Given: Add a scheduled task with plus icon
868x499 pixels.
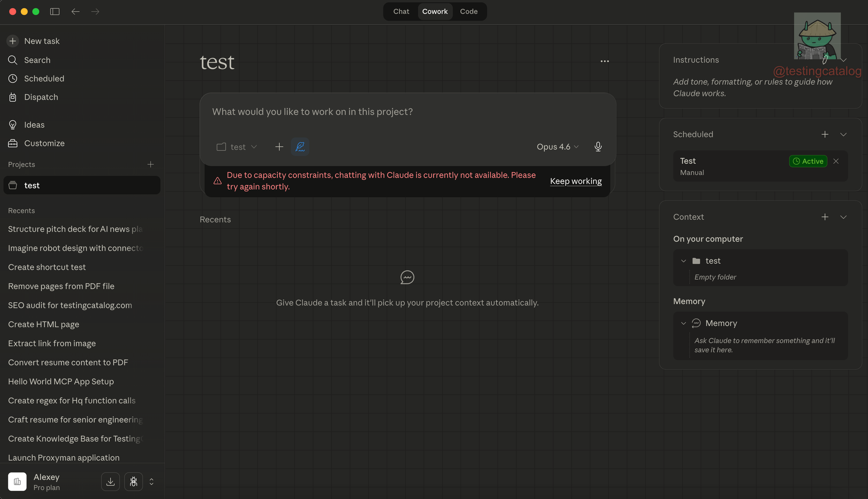Looking at the screenshot, I should click(825, 134).
